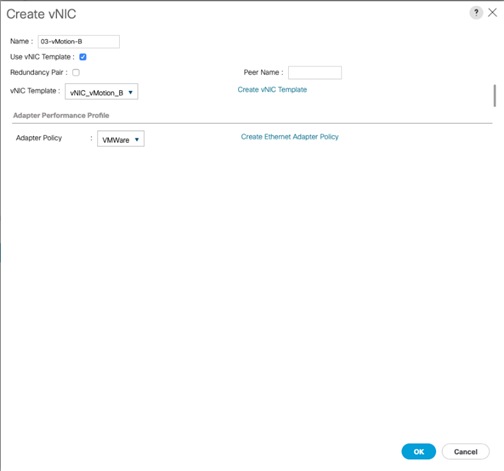Uncheck the Use vNIC Template checkbox
The height and width of the screenshot is (471, 504).
[x=83, y=57]
